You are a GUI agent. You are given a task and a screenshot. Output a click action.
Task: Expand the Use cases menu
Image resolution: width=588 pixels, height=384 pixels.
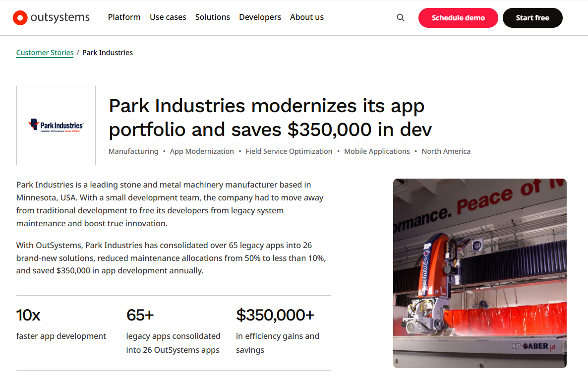pyautogui.click(x=168, y=17)
